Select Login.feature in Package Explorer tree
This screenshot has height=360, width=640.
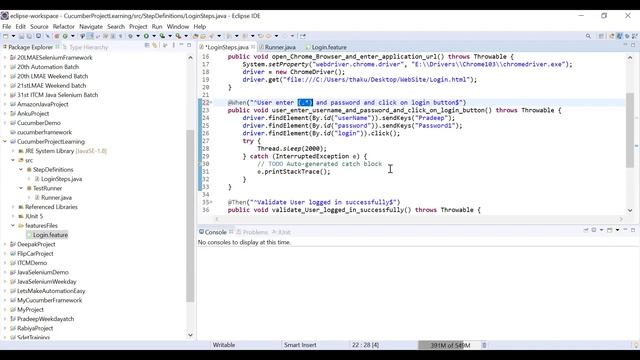tap(50, 235)
